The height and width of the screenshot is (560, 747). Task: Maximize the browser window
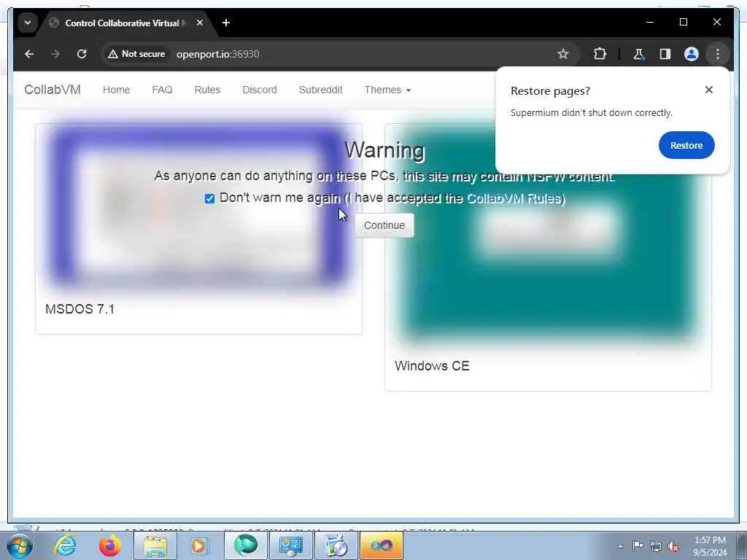click(x=683, y=22)
